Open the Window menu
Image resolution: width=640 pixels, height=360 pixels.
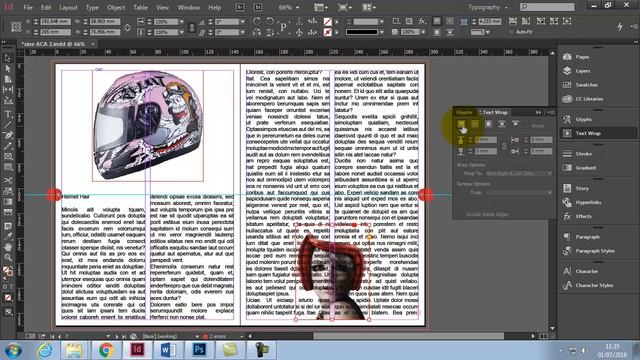pyautogui.click(x=189, y=7)
